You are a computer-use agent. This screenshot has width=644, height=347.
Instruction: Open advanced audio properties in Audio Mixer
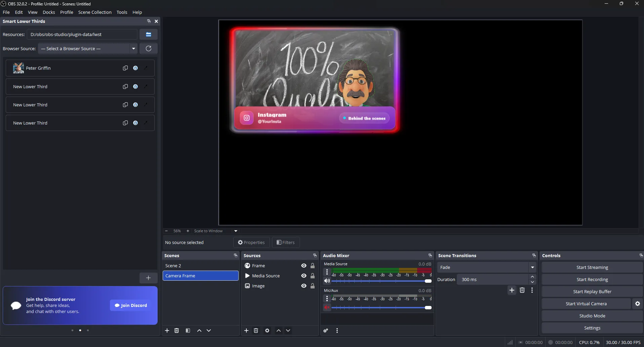click(325, 331)
